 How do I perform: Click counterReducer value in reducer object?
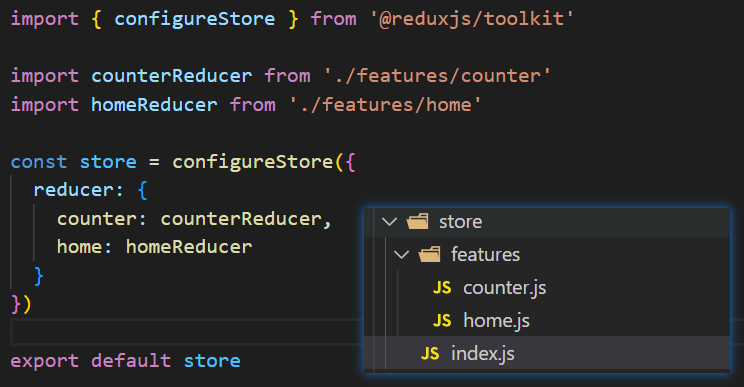pyautogui.click(x=241, y=219)
